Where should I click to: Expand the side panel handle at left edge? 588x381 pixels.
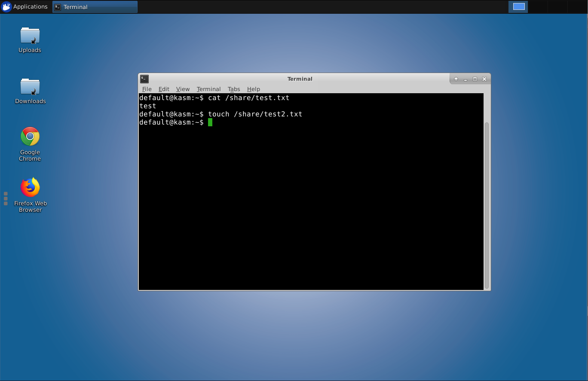point(6,198)
